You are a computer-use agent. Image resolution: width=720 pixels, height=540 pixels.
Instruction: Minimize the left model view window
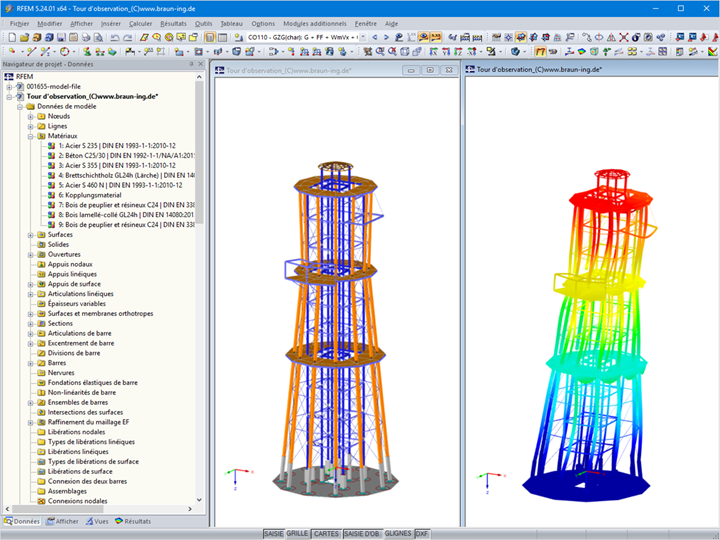(x=411, y=70)
